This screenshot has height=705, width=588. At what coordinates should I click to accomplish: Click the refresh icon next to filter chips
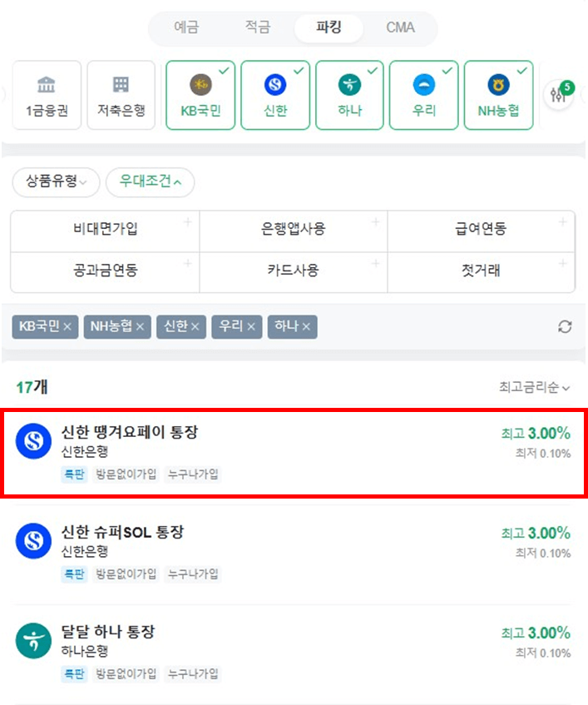(x=565, y=326)
